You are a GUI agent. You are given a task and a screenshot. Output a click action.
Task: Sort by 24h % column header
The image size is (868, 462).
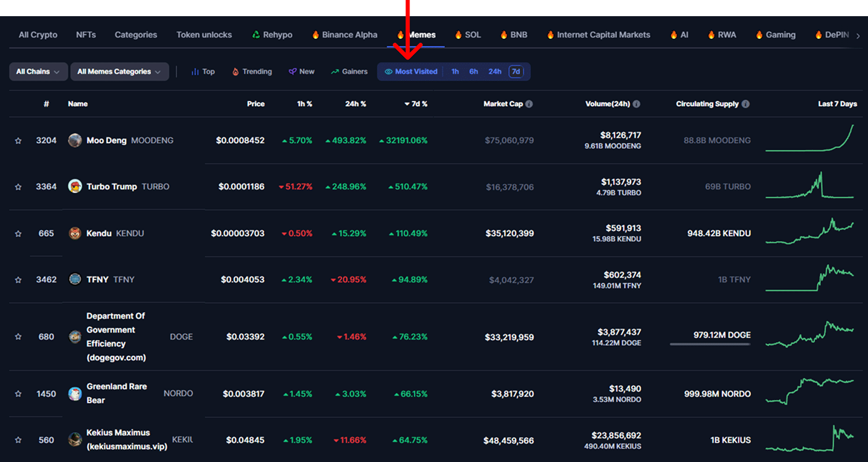tap(355, 104)
